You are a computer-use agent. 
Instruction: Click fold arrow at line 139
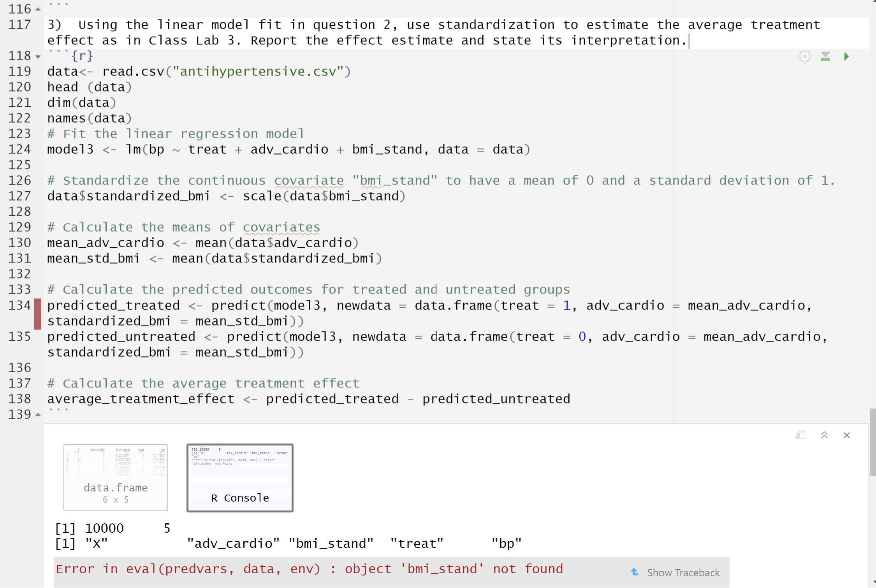pos(38,415)
